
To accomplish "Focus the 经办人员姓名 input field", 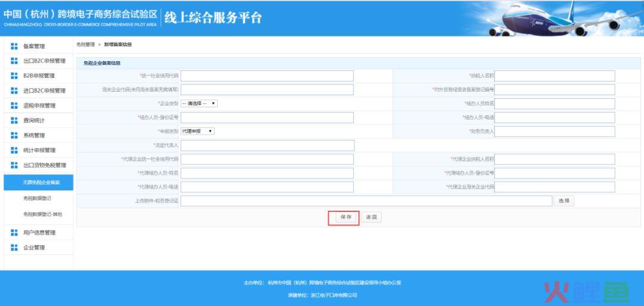I will [555, 104].
